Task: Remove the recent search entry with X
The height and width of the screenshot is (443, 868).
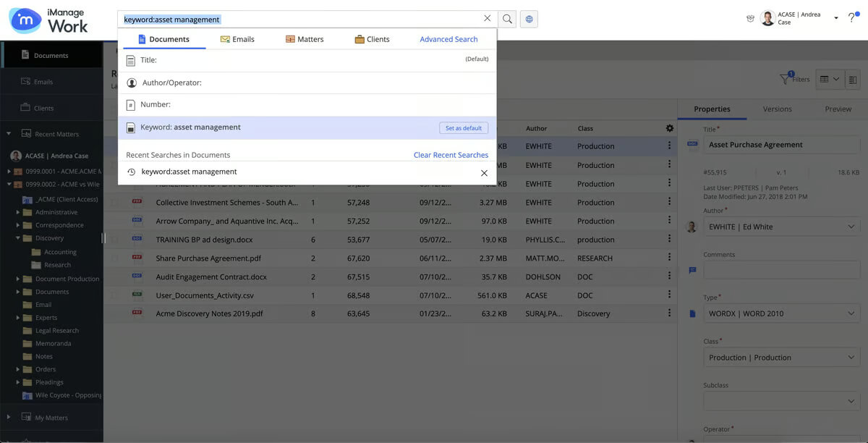Action: 484,172
